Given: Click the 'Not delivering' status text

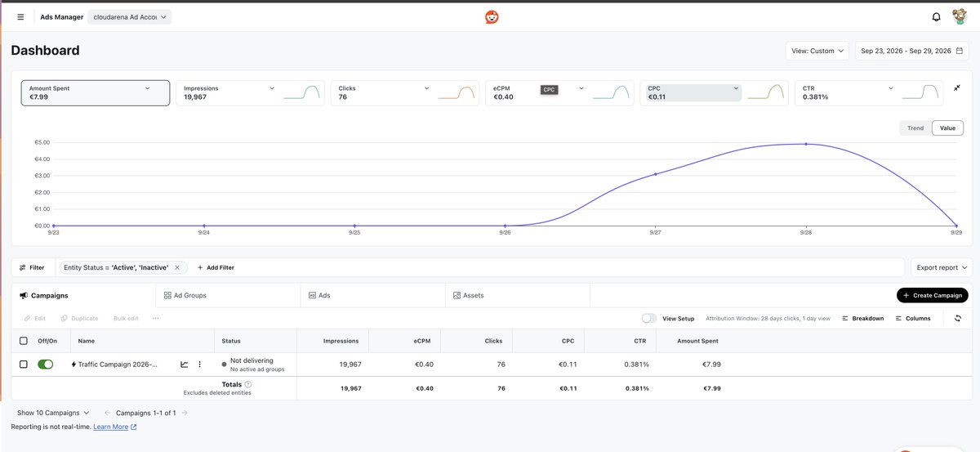Looking at the screenshot, I should pyautogui.click(x=252, y=360).
